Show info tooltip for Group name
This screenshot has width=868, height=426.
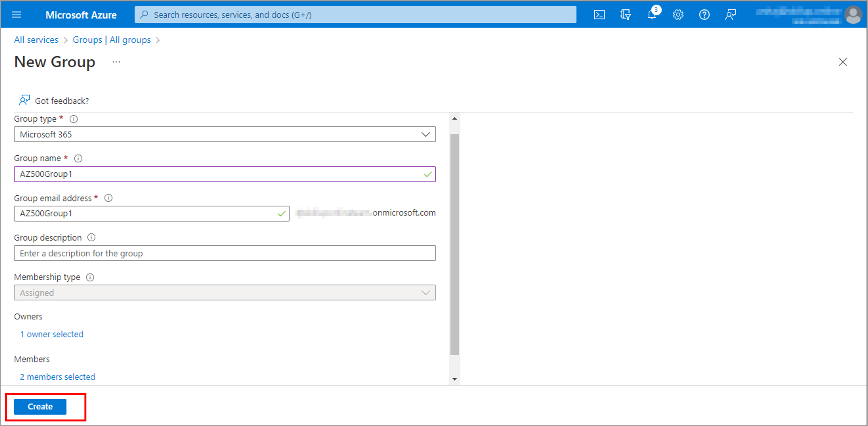point(78,158)
